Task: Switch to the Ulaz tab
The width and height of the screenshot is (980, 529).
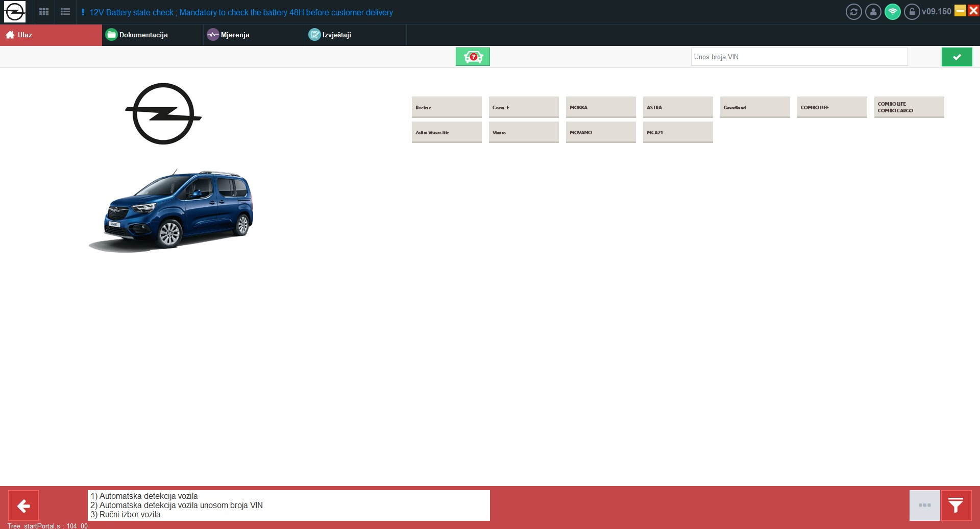Action: pyautogui.click(x=51, y=35)
